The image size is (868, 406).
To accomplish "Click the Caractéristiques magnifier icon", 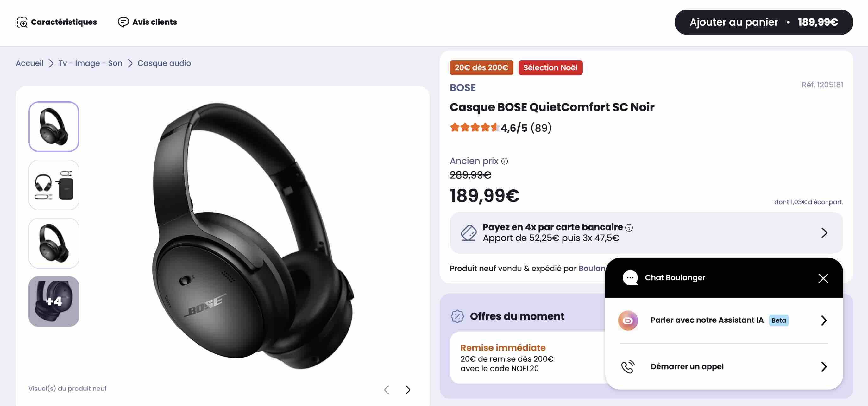I will (22, 22).
